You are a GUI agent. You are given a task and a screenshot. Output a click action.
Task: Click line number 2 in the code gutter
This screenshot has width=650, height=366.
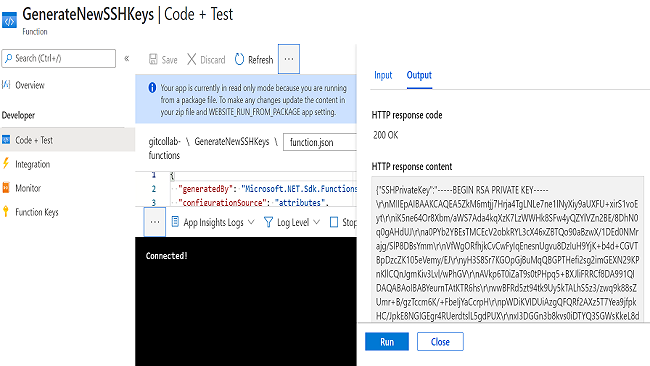[x=154, y=189]
